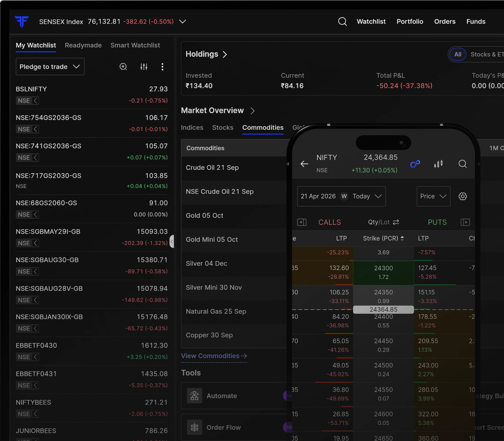504x441 pixels.
Task: Click Crude Oil 21 Sep commodity row
Action: (234, 168)
